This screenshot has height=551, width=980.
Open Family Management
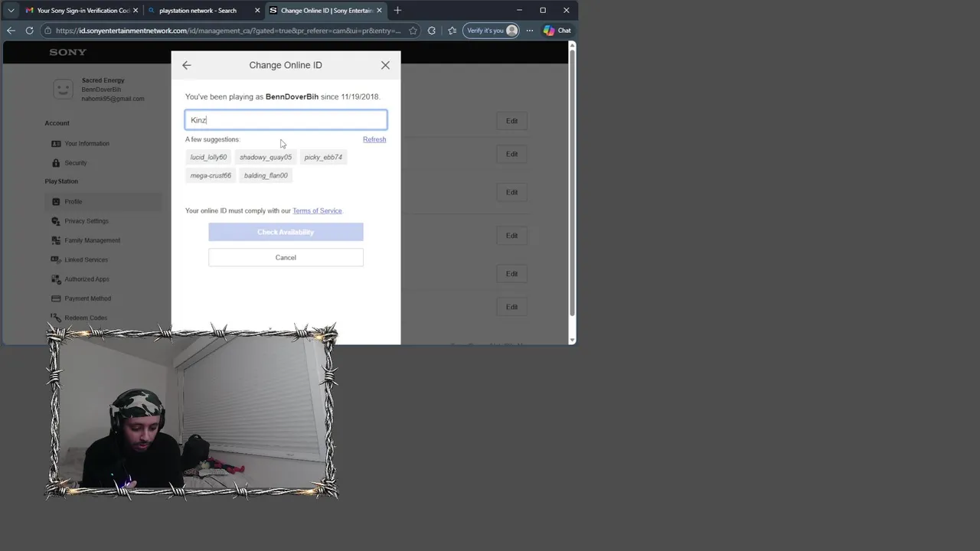coord(92,240)
